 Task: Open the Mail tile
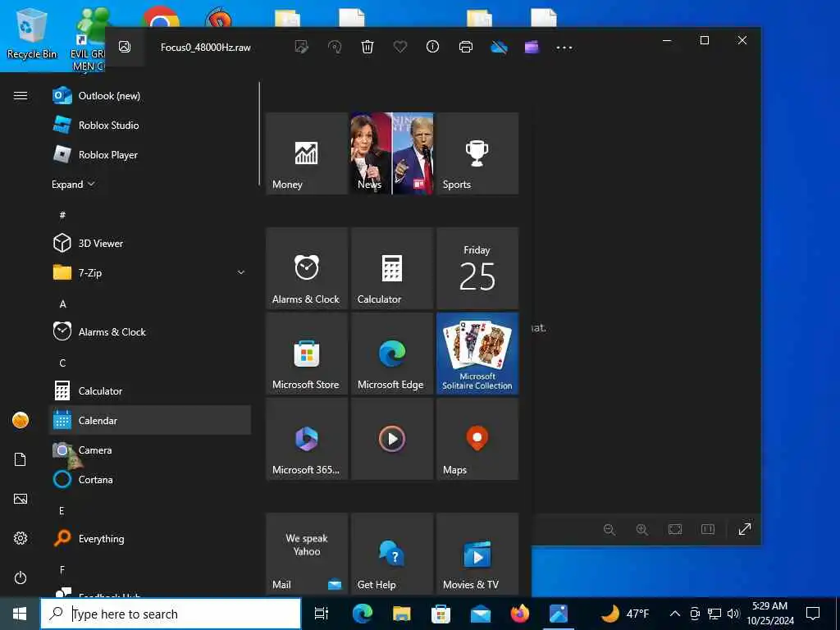[x=307, y=554]
